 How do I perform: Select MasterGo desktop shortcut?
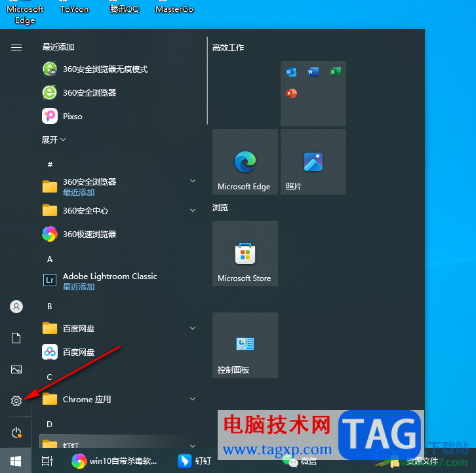[x=174, y=7]
